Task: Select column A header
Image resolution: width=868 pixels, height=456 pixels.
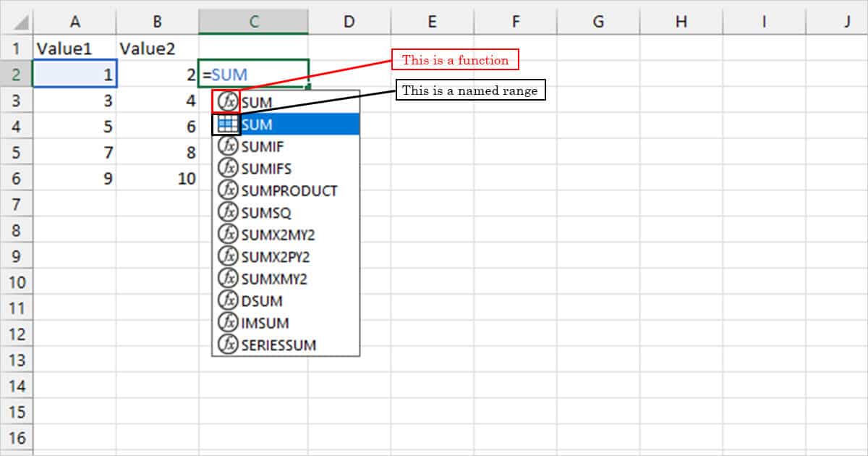Action: pyautogui.click(x=75, y=21)
